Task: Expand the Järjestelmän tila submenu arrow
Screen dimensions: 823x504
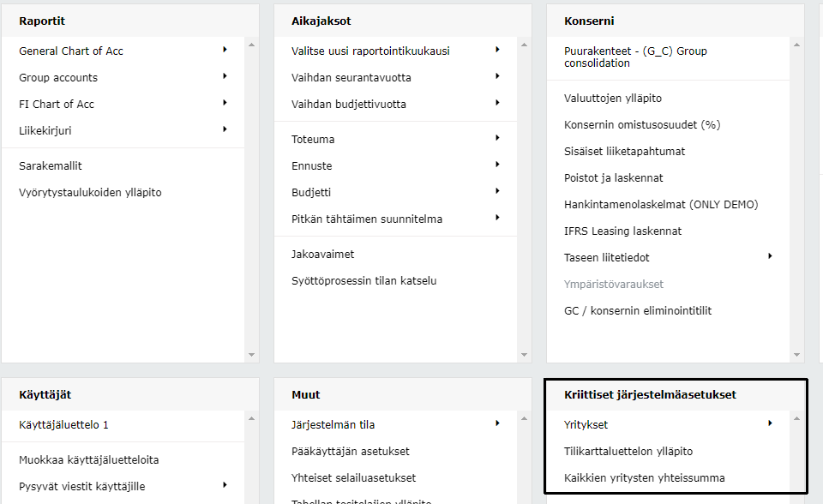Action: pos(497,423)
